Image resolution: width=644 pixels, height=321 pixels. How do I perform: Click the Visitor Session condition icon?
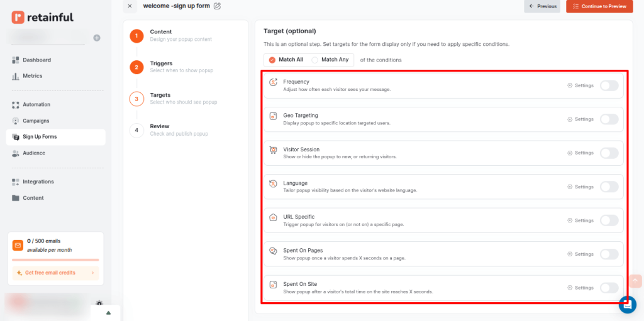tap(273, 150)
